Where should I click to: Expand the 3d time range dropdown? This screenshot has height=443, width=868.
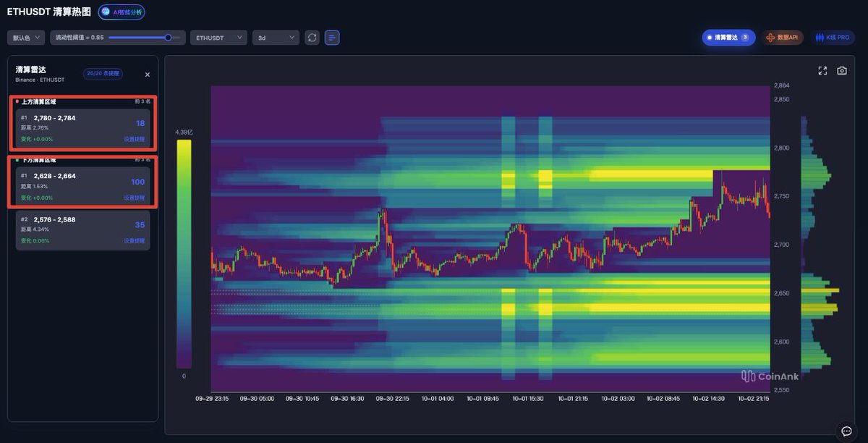click(276, 37)
